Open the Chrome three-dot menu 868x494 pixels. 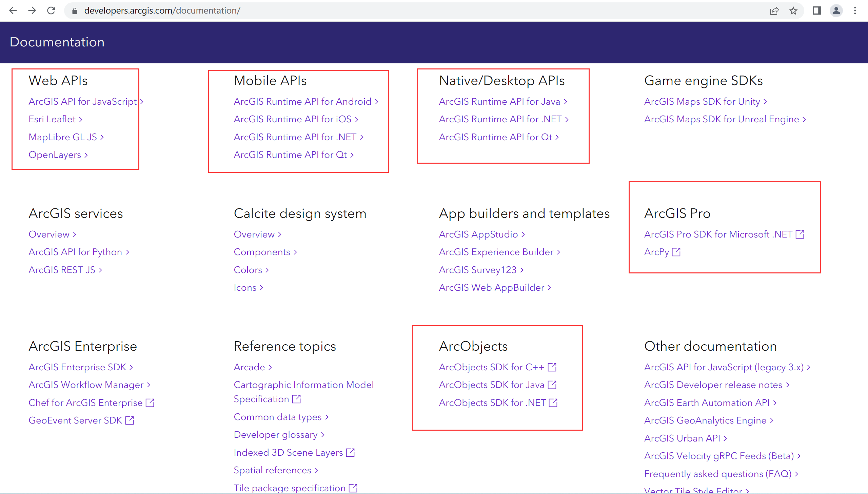(855, 11)
